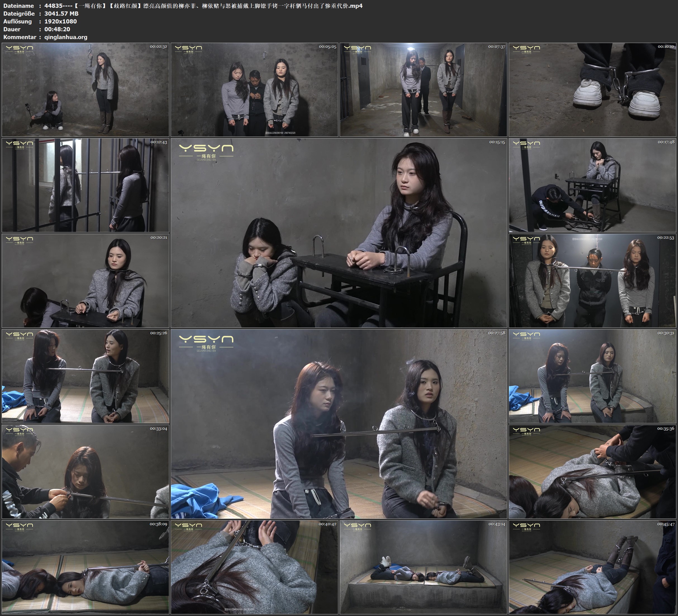Open the large 00:27:58 preview frame
The height and width of the screenshot is (616, 678).
[x=339, y=424]
